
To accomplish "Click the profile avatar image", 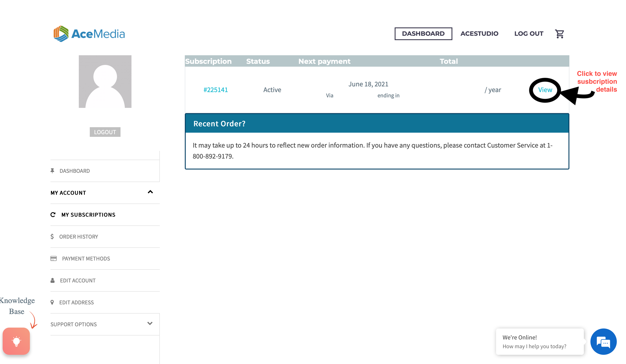I will point(105,82).
